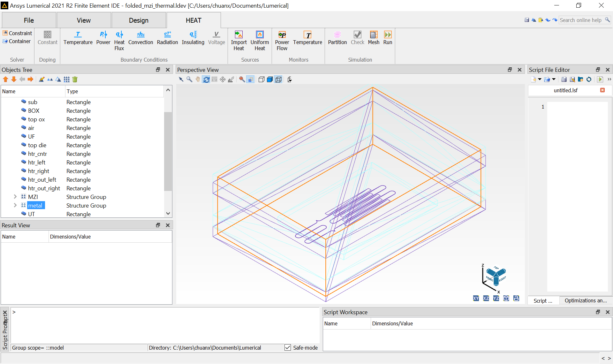Show more Script File Editor tools
Screen dimensions: 613x364
click(x=609, y=79)
